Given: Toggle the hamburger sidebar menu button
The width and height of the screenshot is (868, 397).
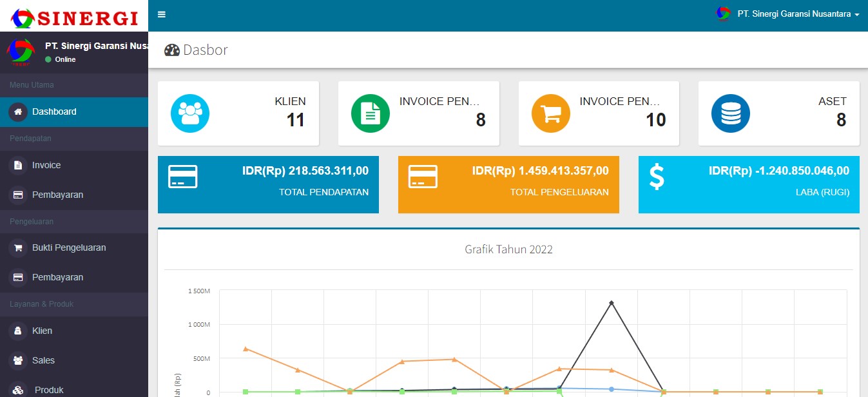Looking at the screenshot, I should (162, 15).
